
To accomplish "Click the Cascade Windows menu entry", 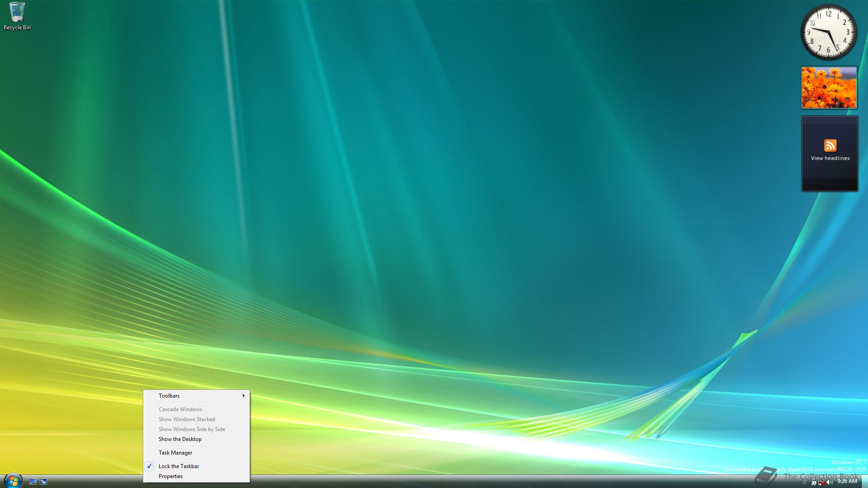I will 196,409.
